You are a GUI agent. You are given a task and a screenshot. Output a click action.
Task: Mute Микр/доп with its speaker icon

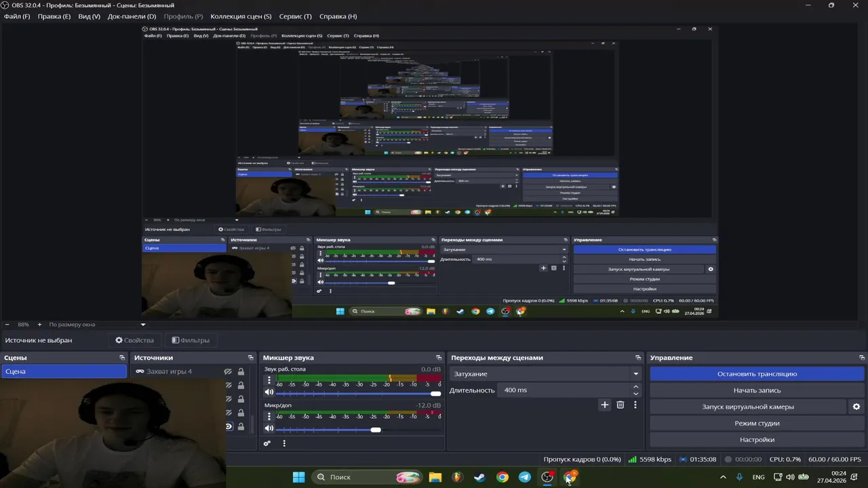(269, 428)
